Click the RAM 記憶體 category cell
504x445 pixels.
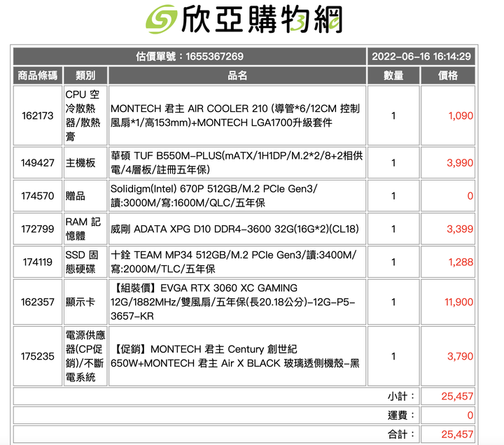click(x=85, y=229)
